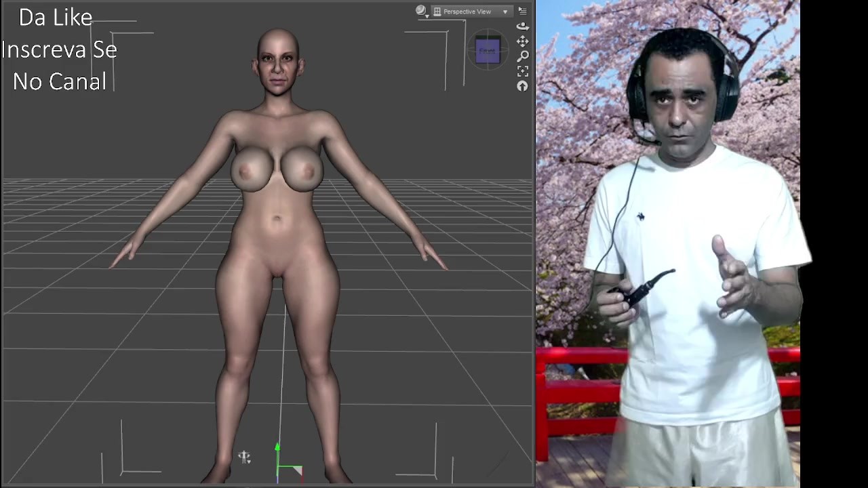Frame selection with the bracket icon
Screen dimensions: 868x488
[x=522, y=71]
